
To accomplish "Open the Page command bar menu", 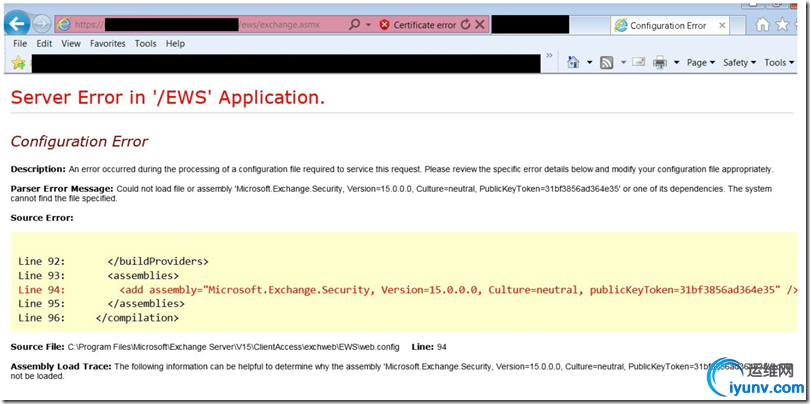I will coord(700,63).
